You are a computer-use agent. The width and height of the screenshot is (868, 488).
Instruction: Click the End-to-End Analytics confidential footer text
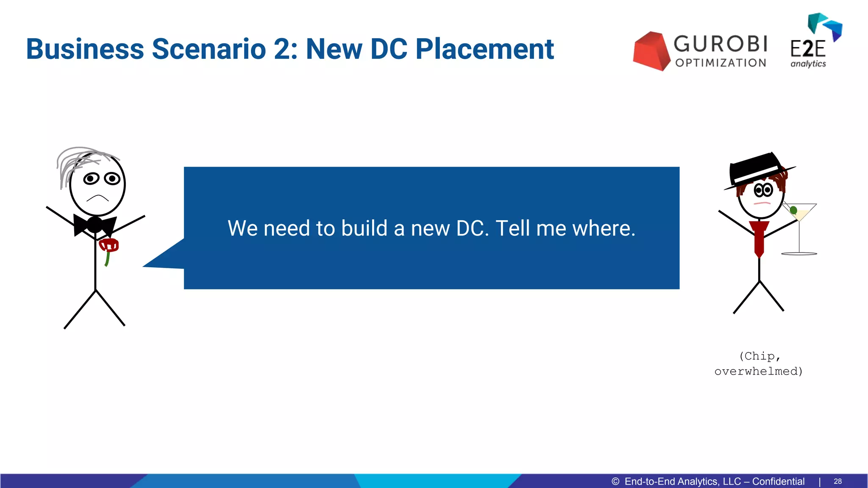[714, 481]
